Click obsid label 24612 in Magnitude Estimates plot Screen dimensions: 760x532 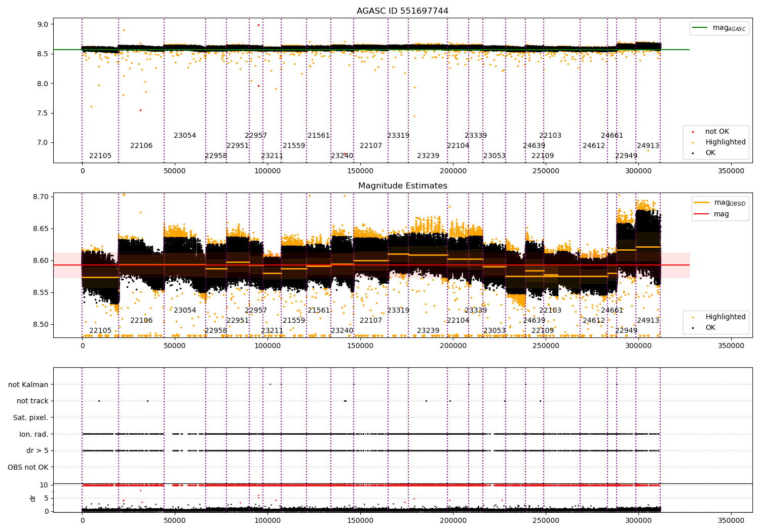[x=594, y=321]
